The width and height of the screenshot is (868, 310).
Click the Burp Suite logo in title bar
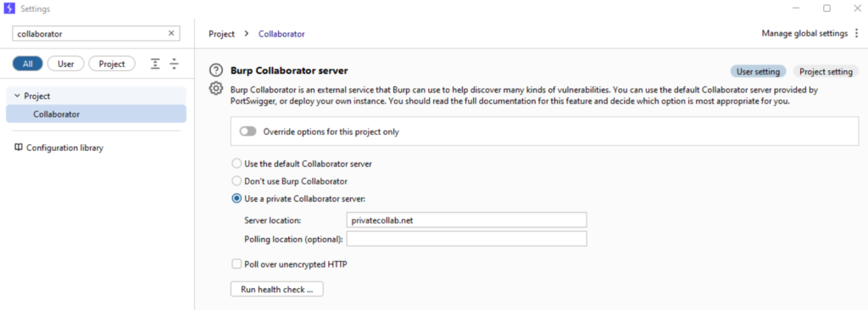[x=9, y=8]
